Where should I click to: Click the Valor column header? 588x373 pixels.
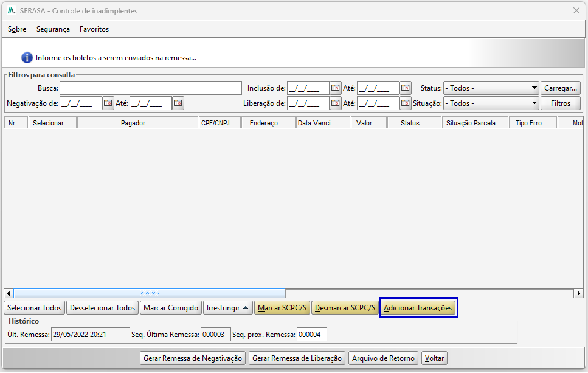coord(368,123)
